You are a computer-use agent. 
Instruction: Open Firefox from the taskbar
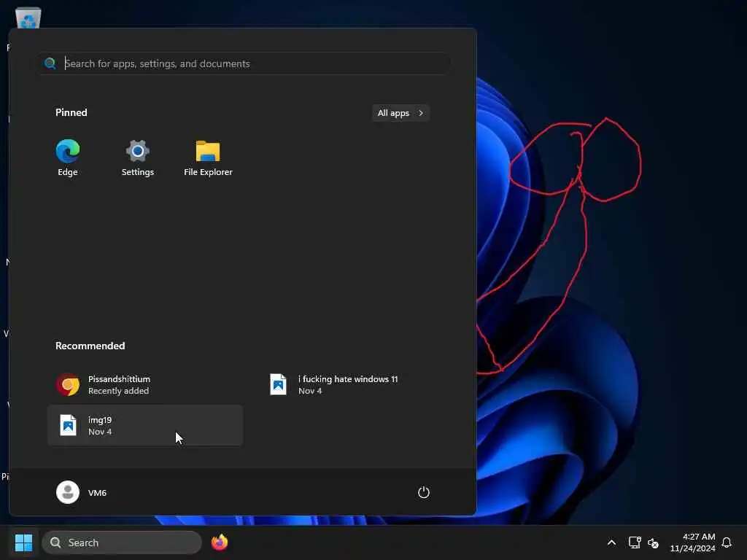pos(220,542)
